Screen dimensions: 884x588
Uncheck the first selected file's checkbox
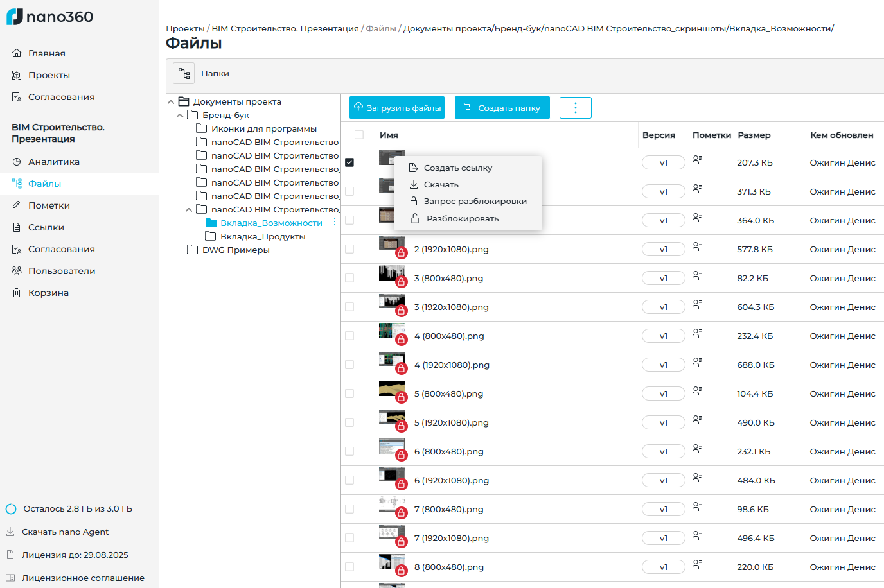pyautogui.click(x=349, y=162)
